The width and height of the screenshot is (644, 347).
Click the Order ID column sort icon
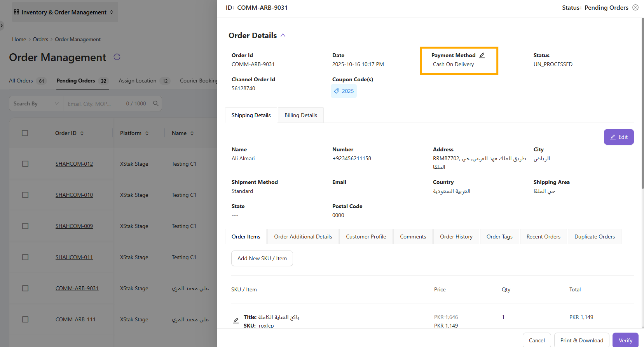point(82,133)
